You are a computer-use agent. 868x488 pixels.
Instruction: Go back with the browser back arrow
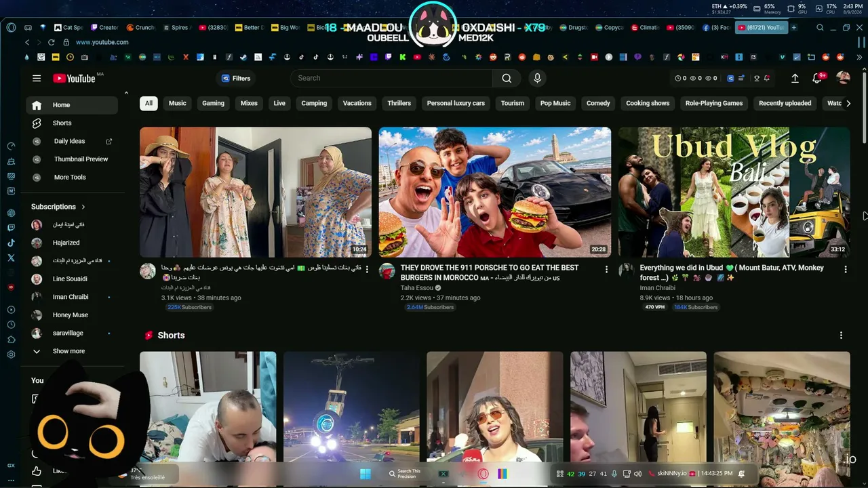pyautogui.click(x=27, y=42)
